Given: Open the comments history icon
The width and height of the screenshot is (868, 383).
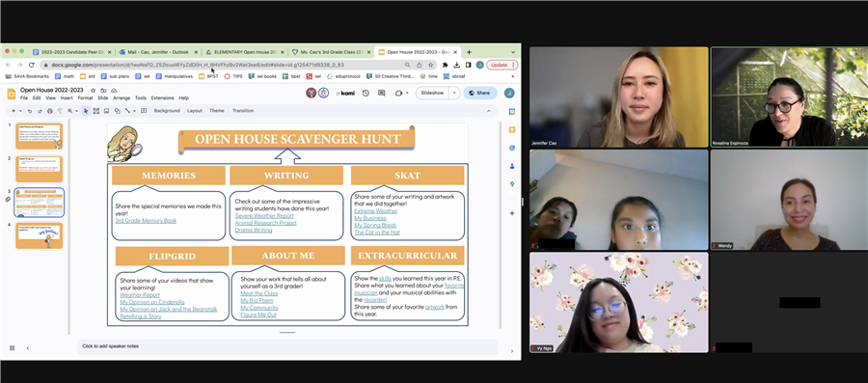Looking at the screenshot, I should [381, 93].
